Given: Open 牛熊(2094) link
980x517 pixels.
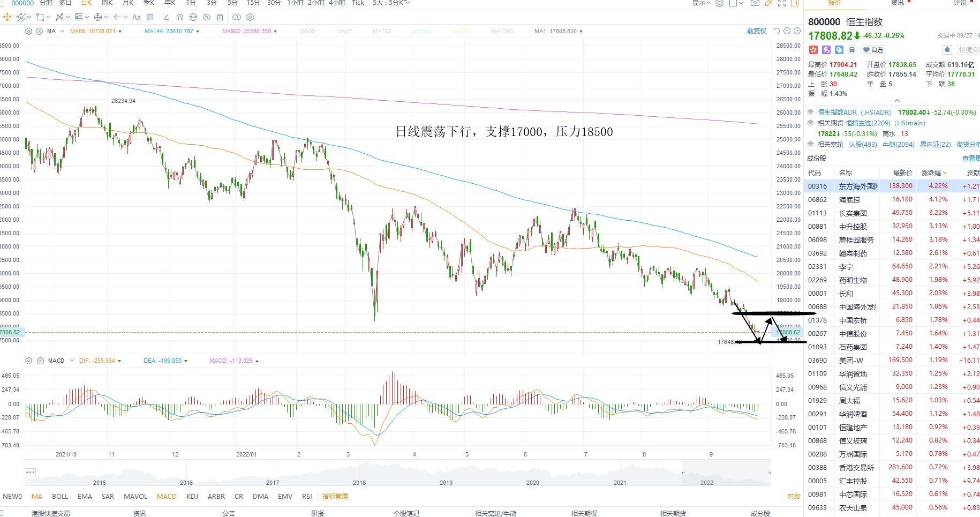Looking at the screenshot, I should click(898, 144).
